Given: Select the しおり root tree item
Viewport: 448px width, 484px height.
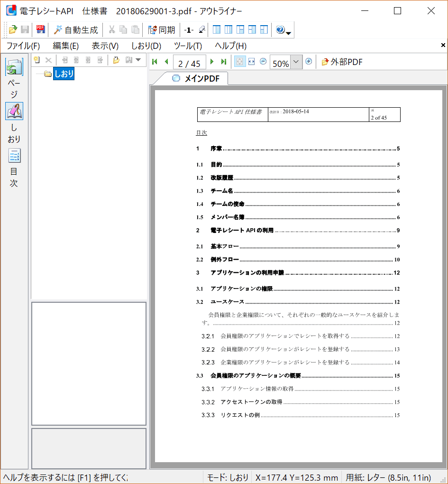Looking at the screenshot, I should [64, 74].
